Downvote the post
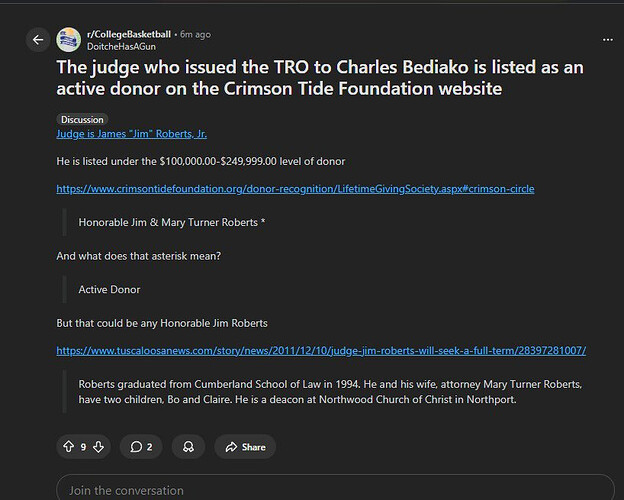 coord(98,446)
